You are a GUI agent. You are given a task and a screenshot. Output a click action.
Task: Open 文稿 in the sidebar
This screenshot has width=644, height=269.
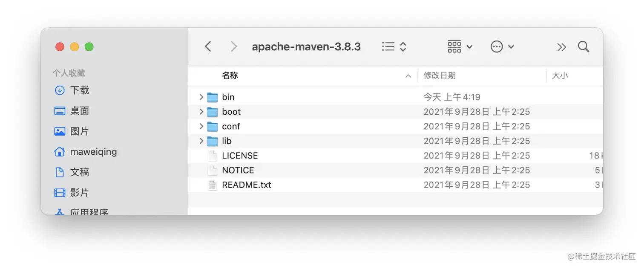pyautogui.click(x=72, y=172)
